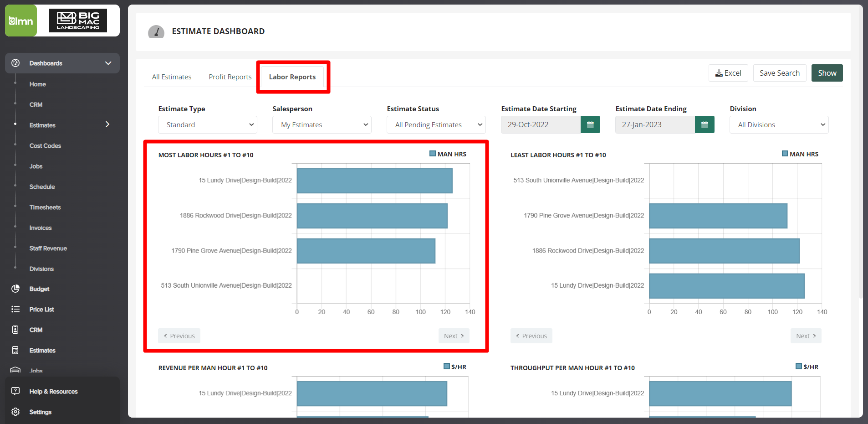Toggle MAN HRS legend in Least Labor Hours chart

(x=800, y=154)
